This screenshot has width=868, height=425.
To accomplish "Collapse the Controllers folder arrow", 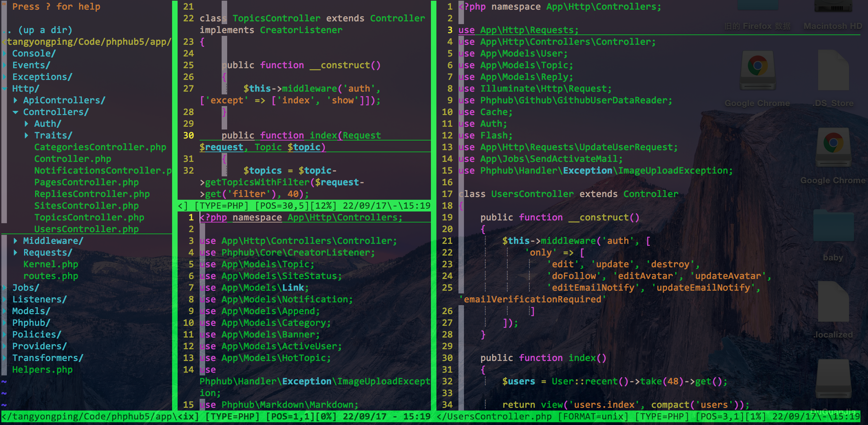I will point(15,112).
